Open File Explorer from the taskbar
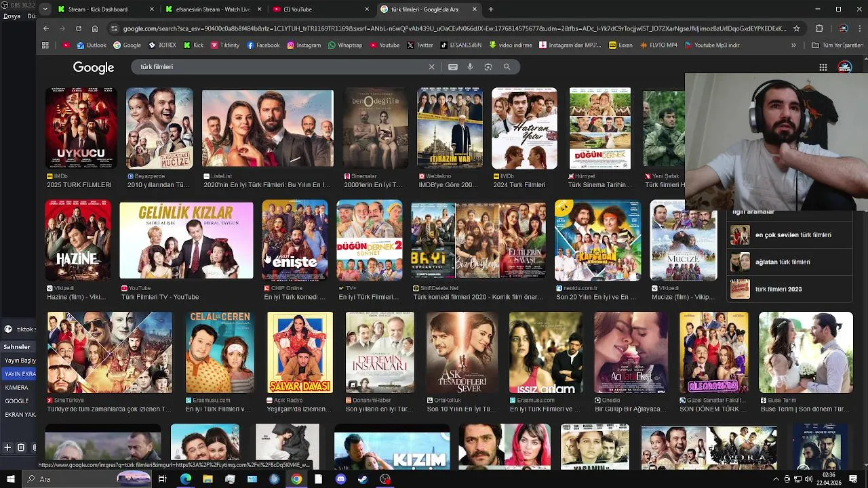Image resolution: width=868 pixels, height=488 pixels. pos(208,479)
